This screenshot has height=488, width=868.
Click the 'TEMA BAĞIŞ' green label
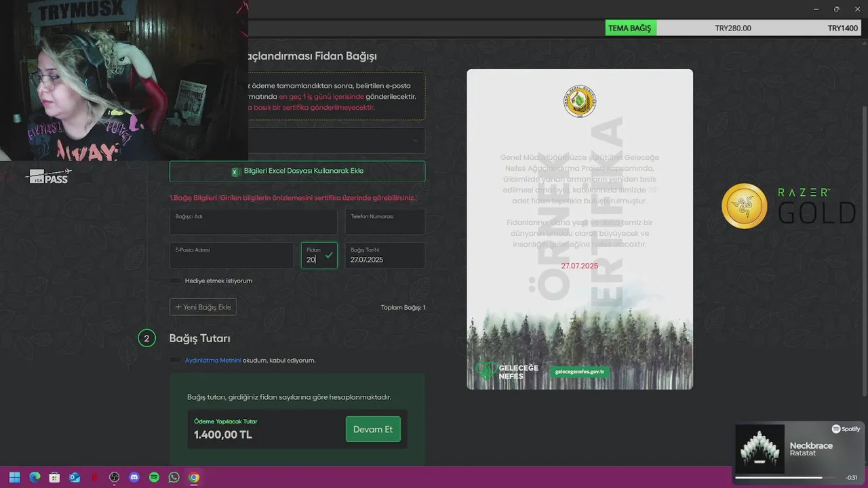click(x=631, y=28)
